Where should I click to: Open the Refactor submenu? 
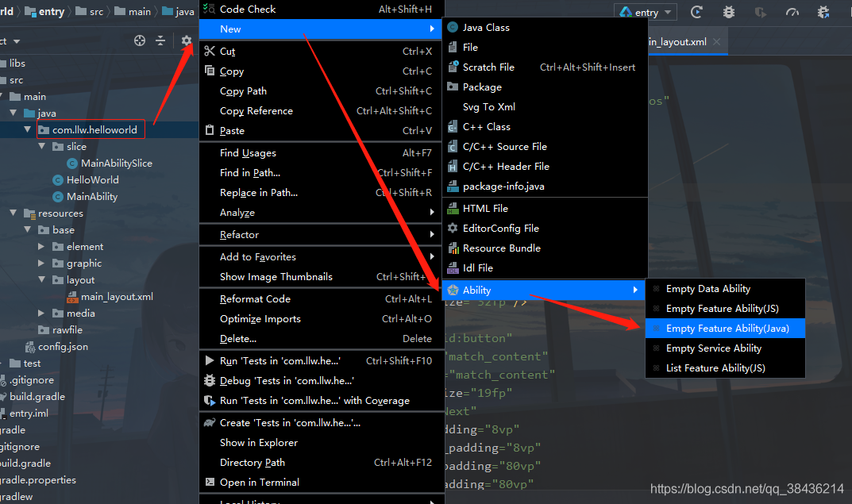click(x=322, y=235)
